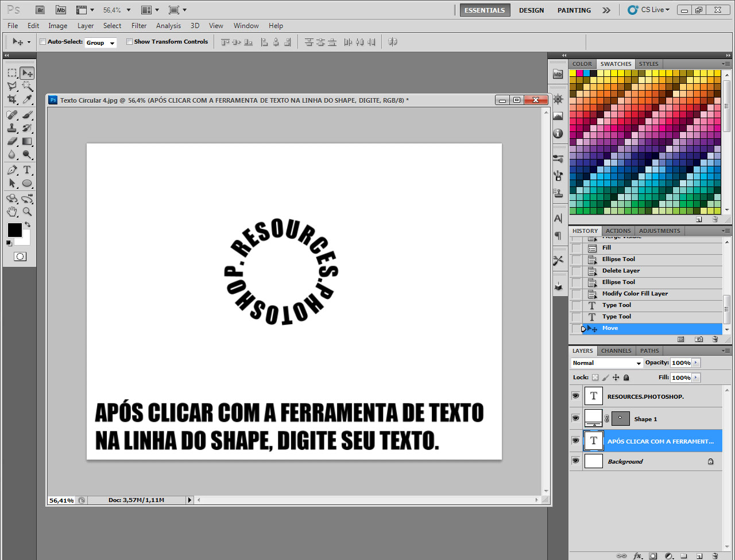The height and width of the screenshot is (560, 735).
Task: Select the Ellipse shape tool in toolbox
Action: coord(27,183)
